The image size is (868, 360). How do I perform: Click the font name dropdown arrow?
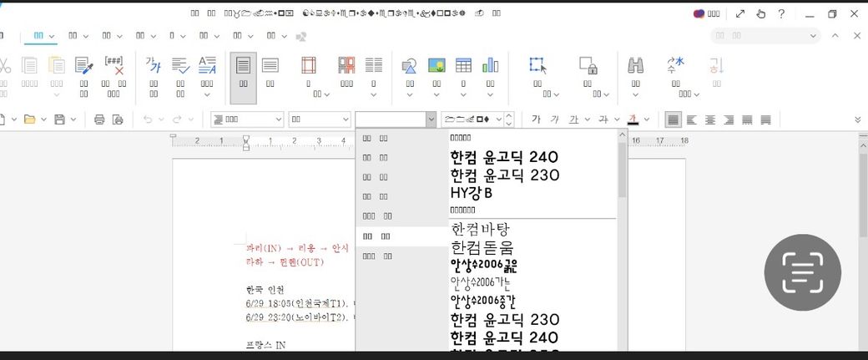[x=431, y=119]
